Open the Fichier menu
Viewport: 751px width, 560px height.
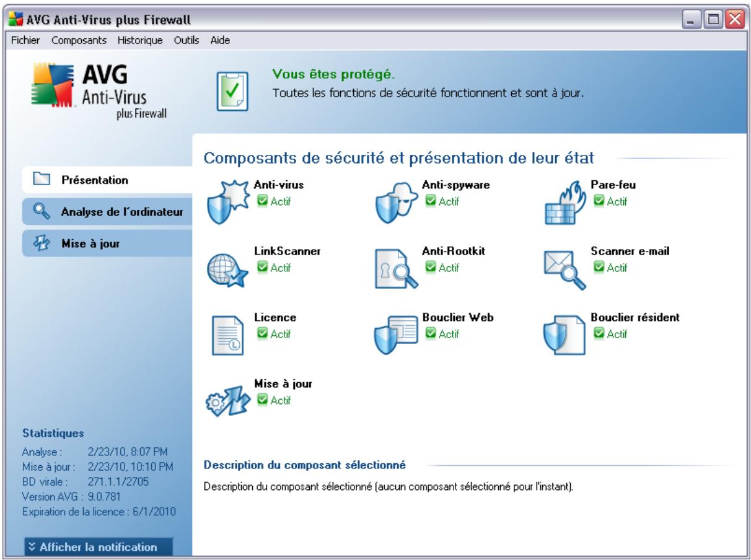pos(25,40)
